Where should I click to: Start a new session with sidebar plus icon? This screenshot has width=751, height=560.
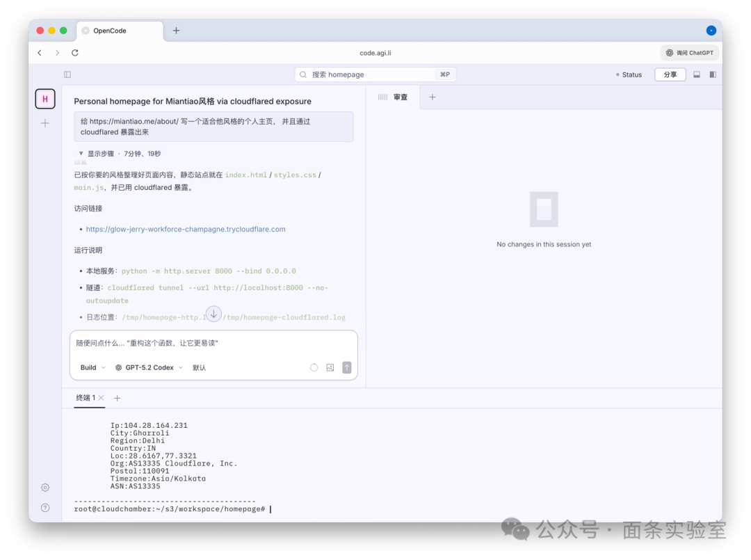pyautogui.click(x=45, y=122)
